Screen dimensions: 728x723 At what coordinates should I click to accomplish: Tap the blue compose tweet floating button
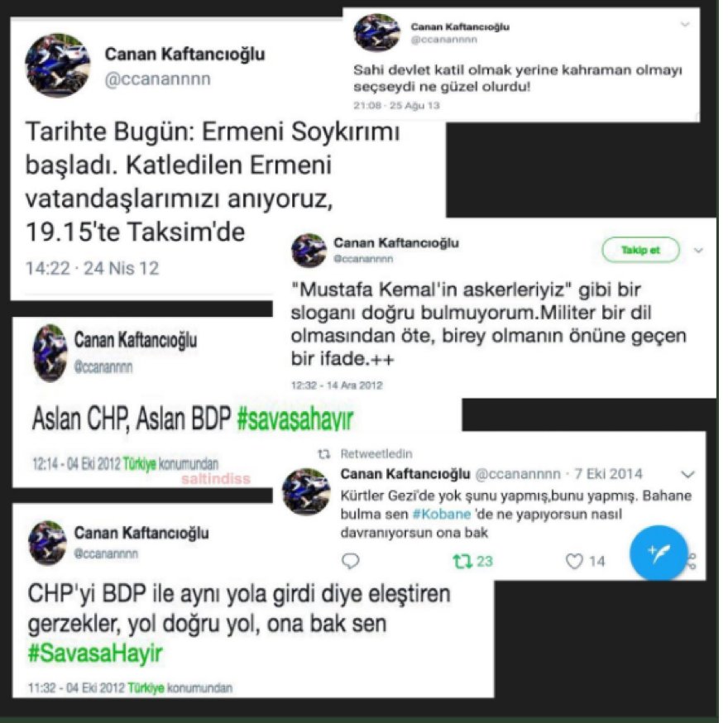658,553
